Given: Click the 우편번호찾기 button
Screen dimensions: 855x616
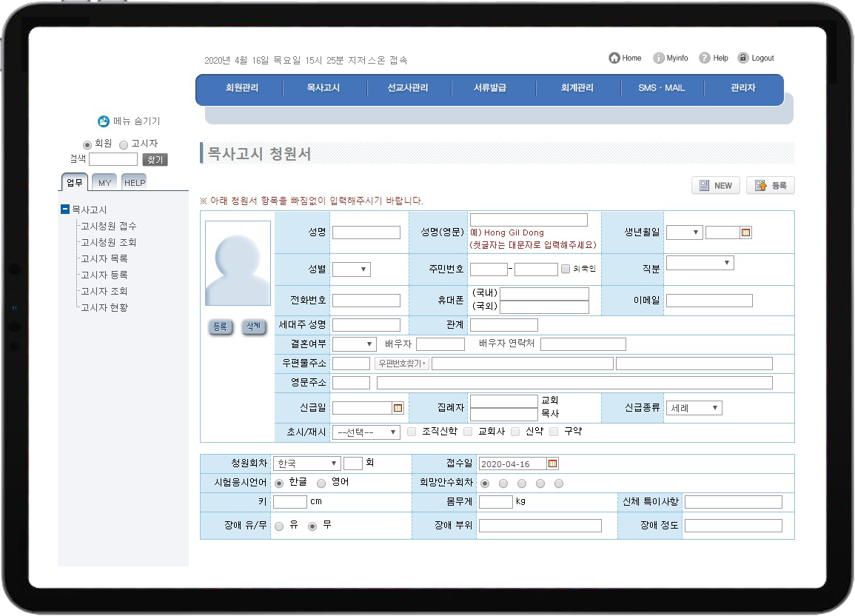Looking at the screenshot, I should (x=401, y=364).
